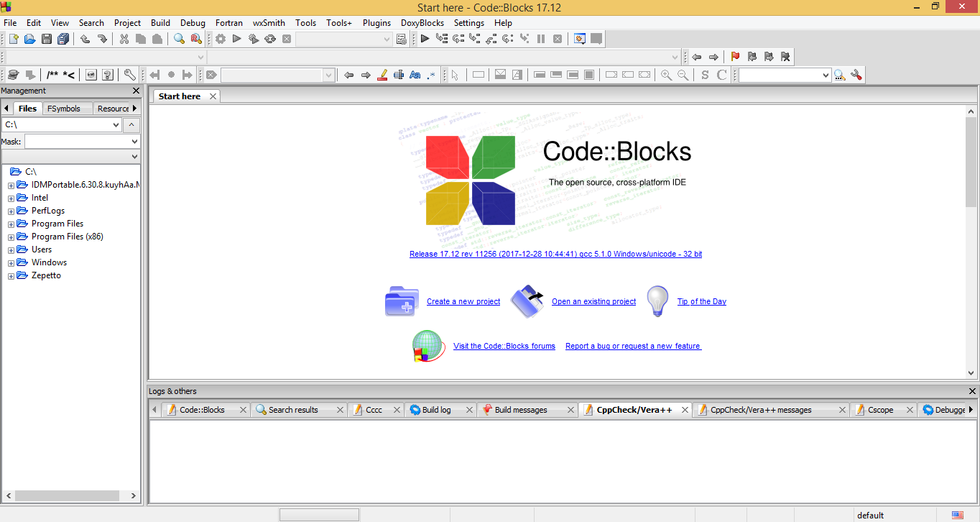Start the debugger with Debug/Continue icon
This screenshot has width=980, height=522.
pos(425,39)
